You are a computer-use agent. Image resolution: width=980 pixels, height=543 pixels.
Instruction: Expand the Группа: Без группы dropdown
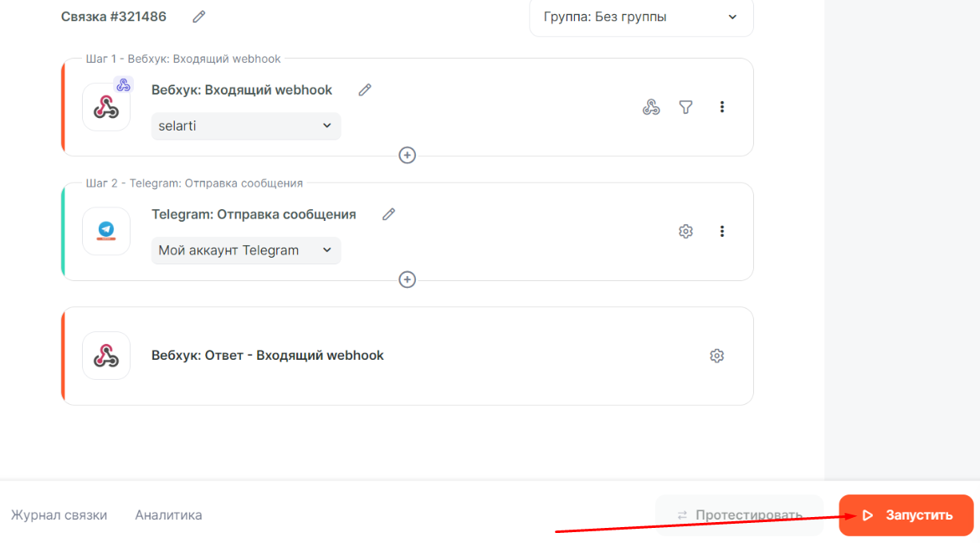point(641,17)
